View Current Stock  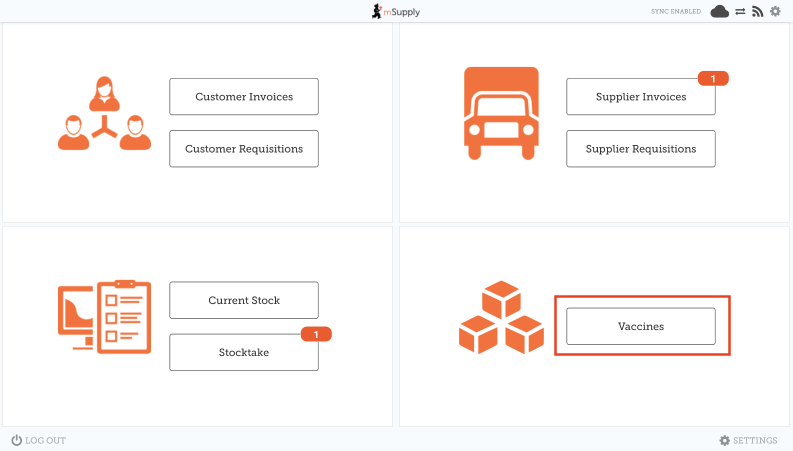tap(244, 300)
